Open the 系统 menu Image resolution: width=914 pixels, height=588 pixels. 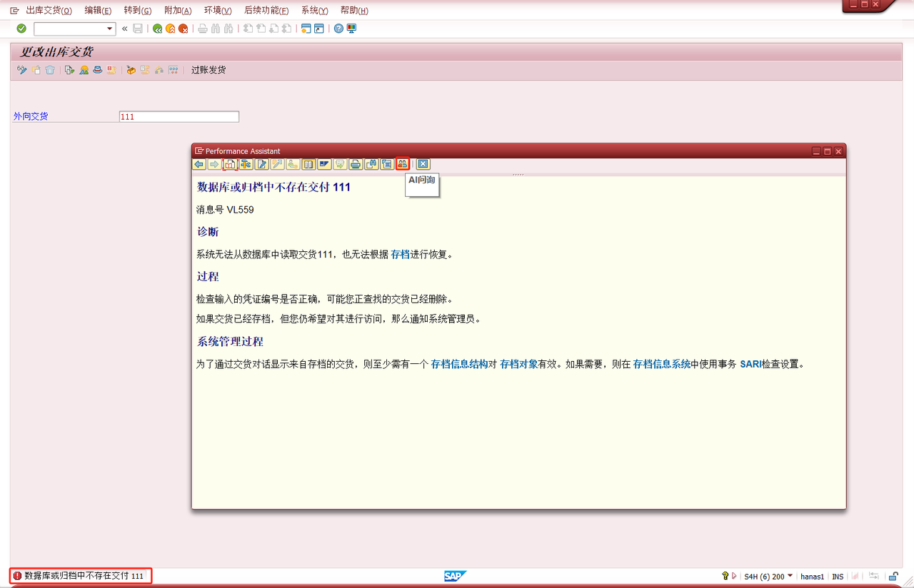click(314, 11)
